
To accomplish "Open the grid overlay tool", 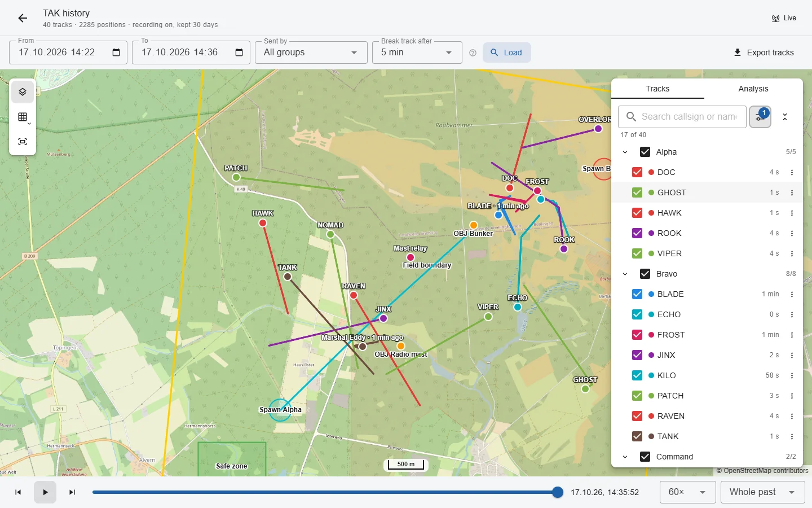I will (23, 117).
